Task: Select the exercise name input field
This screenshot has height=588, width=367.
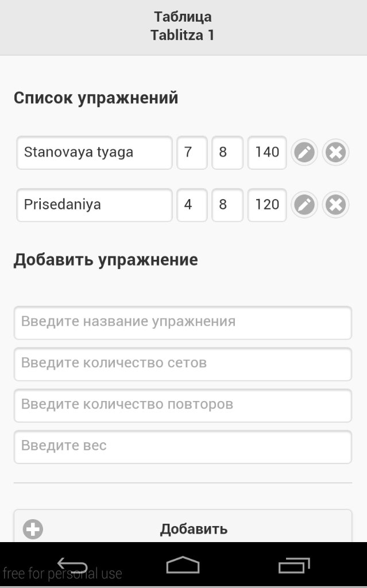Action: [183, 322]
